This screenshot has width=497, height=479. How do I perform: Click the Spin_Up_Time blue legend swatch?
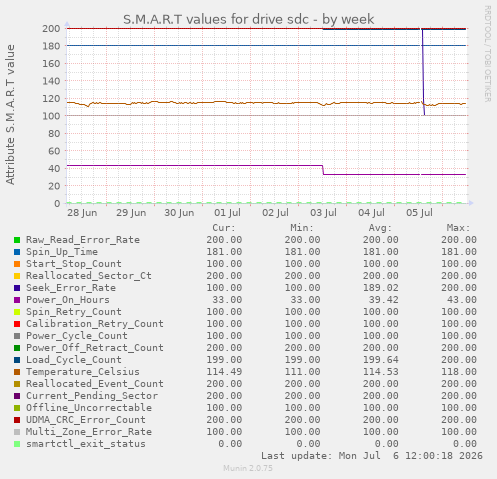pos(17,252)
